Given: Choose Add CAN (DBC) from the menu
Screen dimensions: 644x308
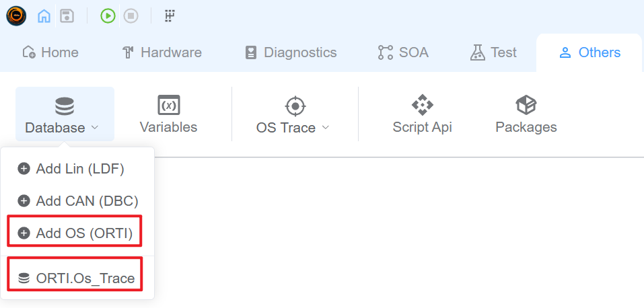Looking at the screenshot, I should click(x=78, y=200).
